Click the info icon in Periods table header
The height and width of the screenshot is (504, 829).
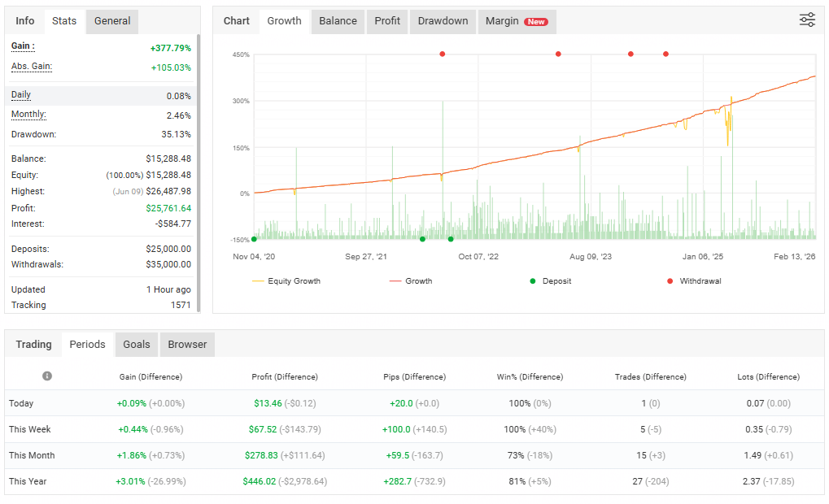[47, 376]
